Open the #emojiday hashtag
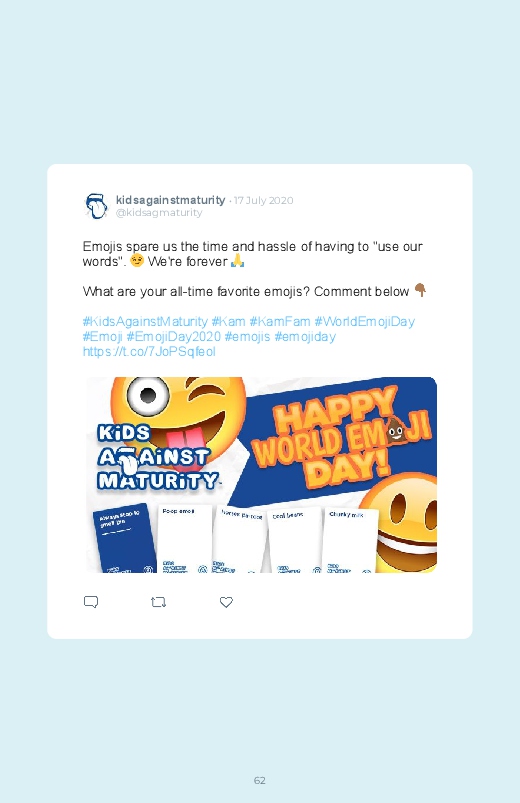This screenshot has width=520, height=803. tap(305, 337)
